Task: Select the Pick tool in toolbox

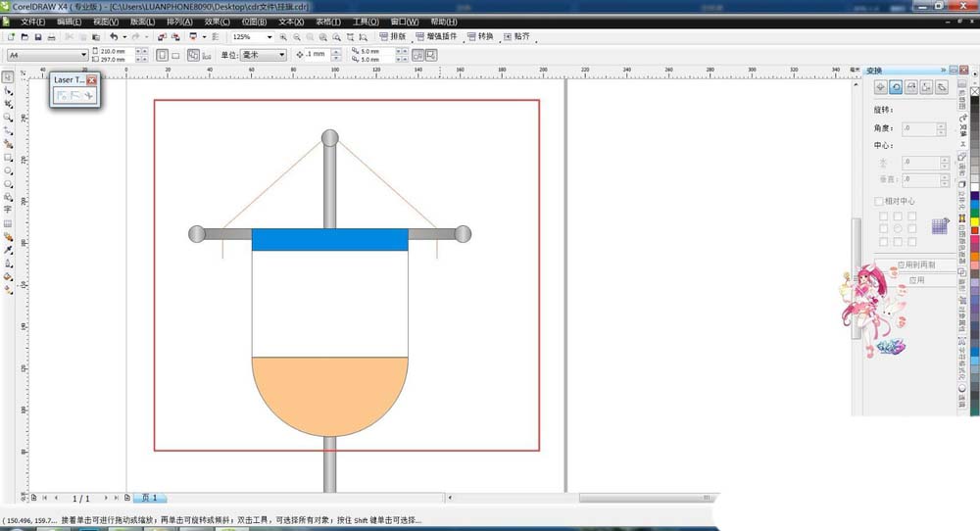Action: click(8, 76)
